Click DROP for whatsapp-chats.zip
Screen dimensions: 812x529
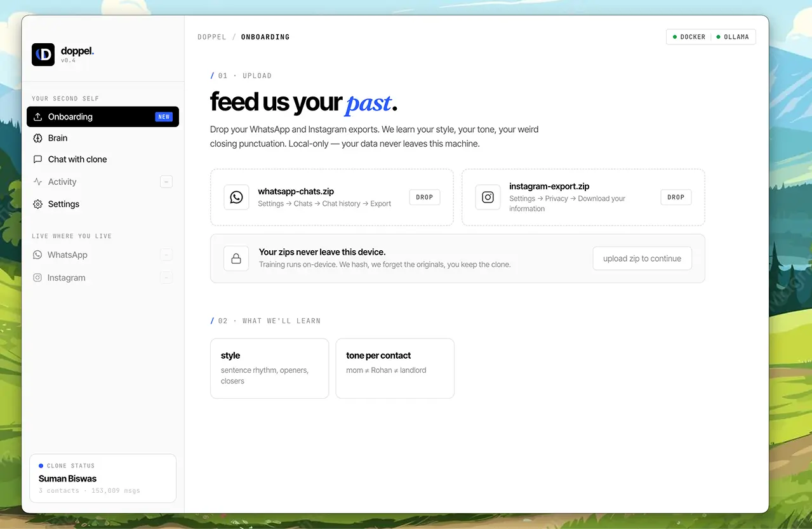[x=425, y=198]
